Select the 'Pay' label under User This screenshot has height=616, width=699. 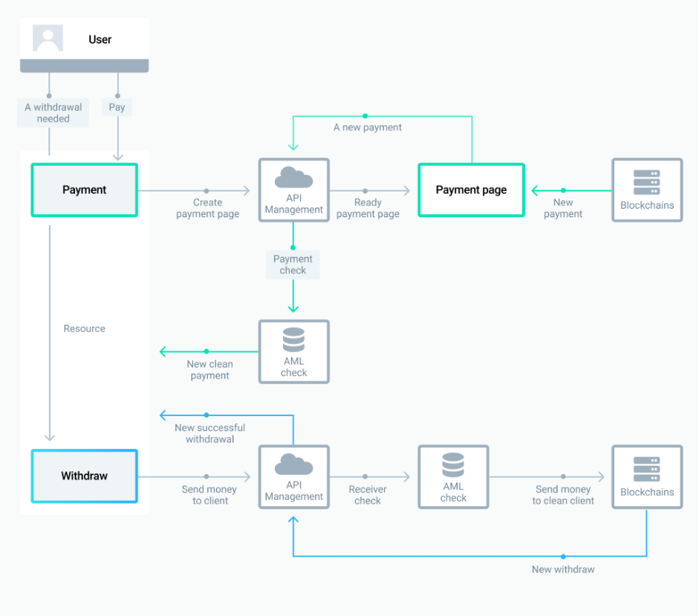coord(117,107)
